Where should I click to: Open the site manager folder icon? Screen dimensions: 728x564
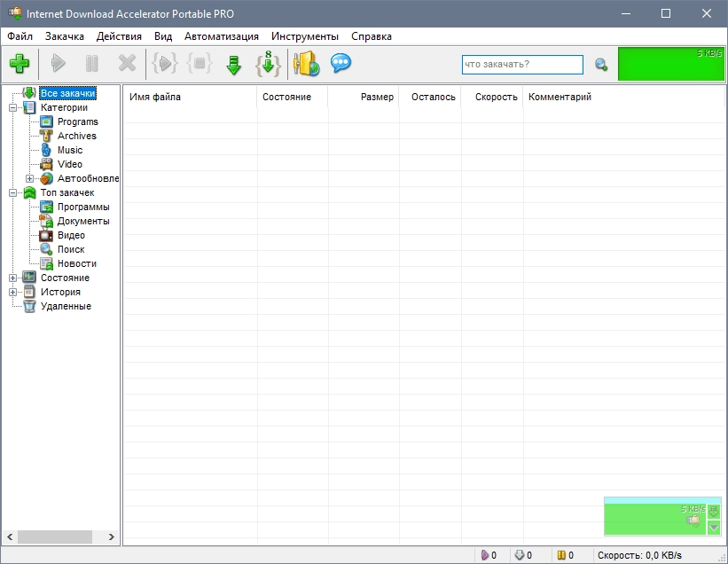[307, 63]
